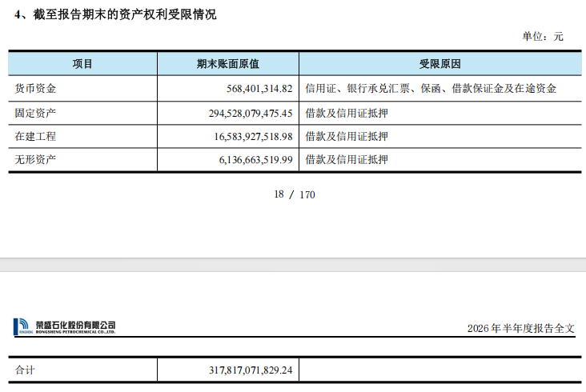Click the unit label 单位：元
Image resolution: width=586 pixels, height=392 pixels.
click(x=543, y=37)
